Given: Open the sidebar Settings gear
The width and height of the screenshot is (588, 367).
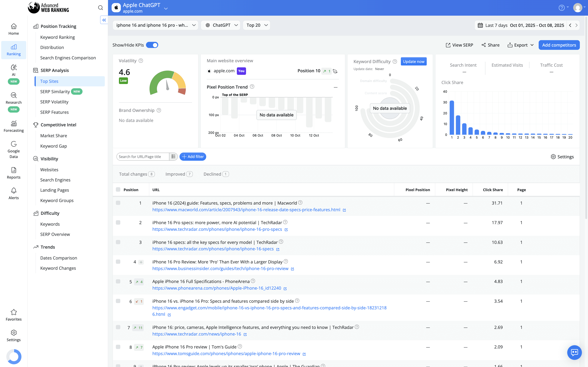Looking at the screenshot, I should click(14, 332).
